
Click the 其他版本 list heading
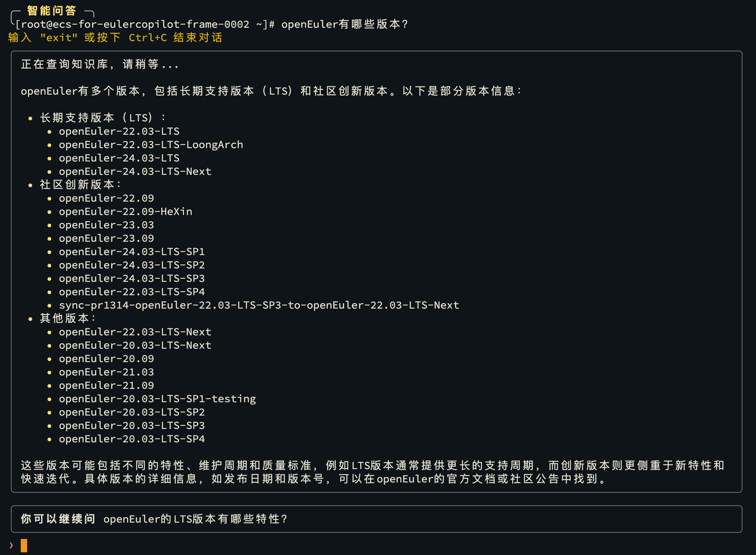68,318
